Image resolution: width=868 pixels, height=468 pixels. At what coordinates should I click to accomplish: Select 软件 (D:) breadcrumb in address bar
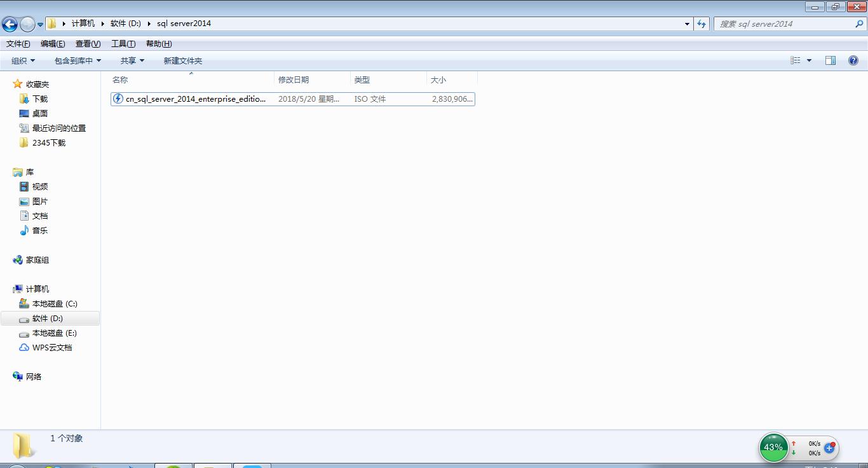coord(125,24)
